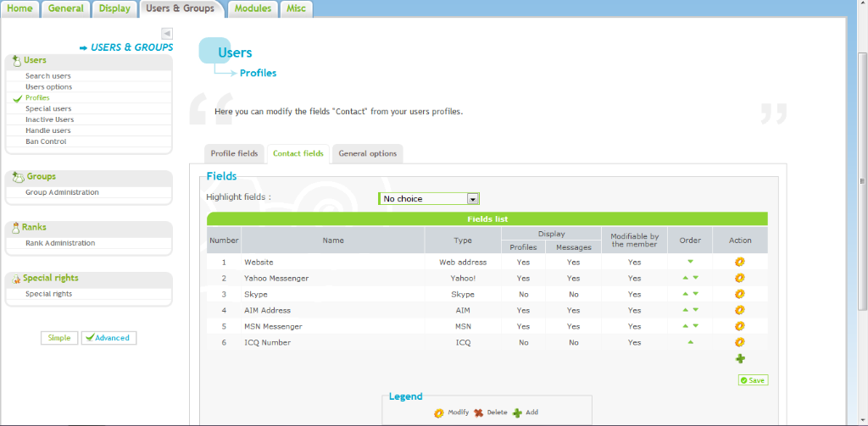Edit AIM Address using its gear icon

(739, 310)
